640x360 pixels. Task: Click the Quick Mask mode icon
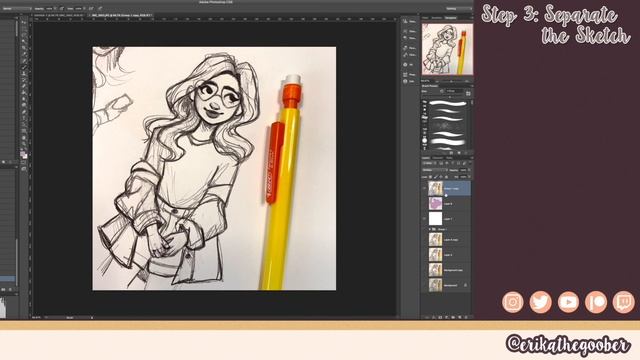pyautogui.click(x=24, y=162)
